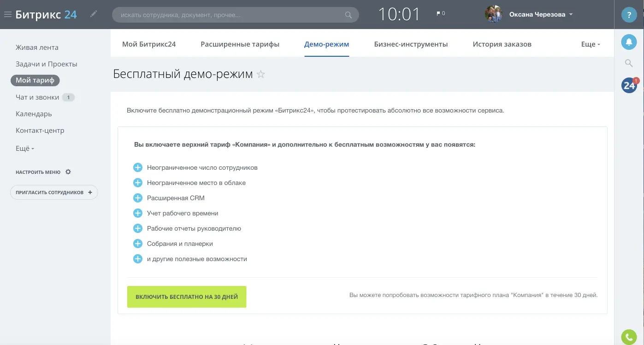Switch to the Расширенные тарифы tab
The height and width of the screenshot is (345, 644).
pyautogui.click(x=240, y=44)
